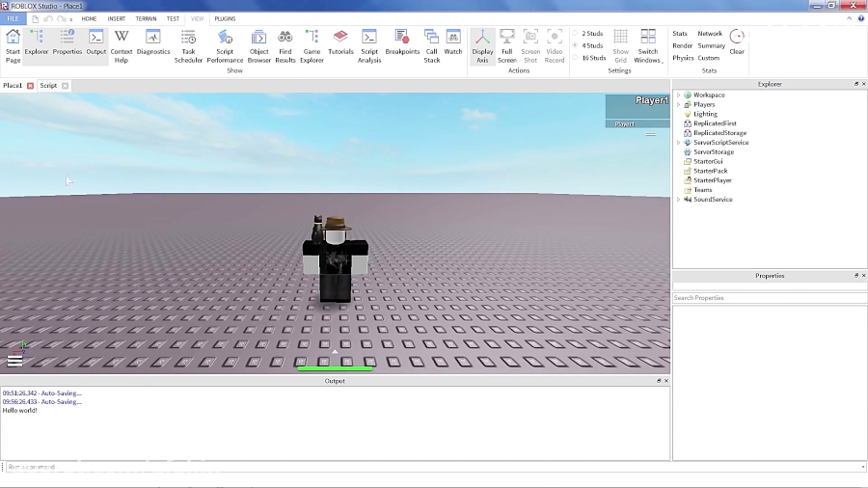Open the Call Stack window
This screenshot has height=488, width=868.
point(432,46)
